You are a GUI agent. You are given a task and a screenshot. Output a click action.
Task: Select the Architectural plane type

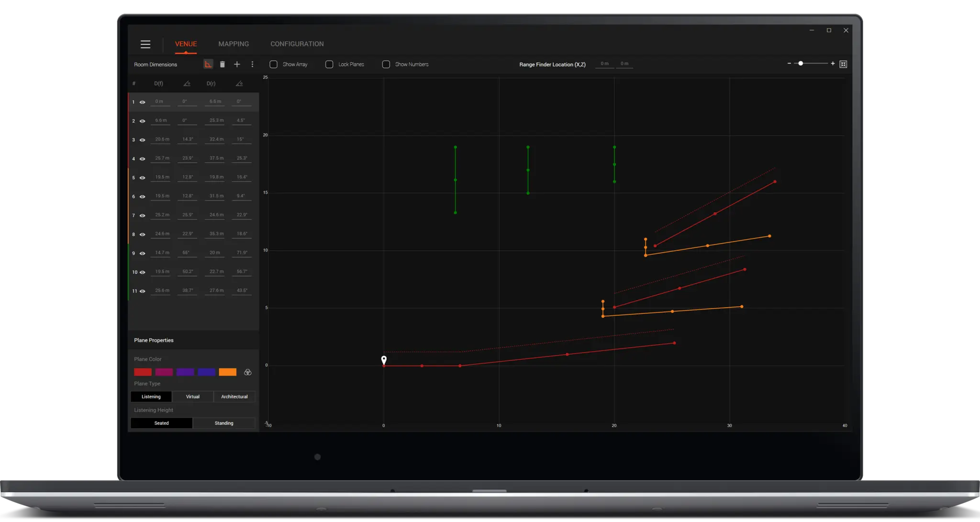234,397
